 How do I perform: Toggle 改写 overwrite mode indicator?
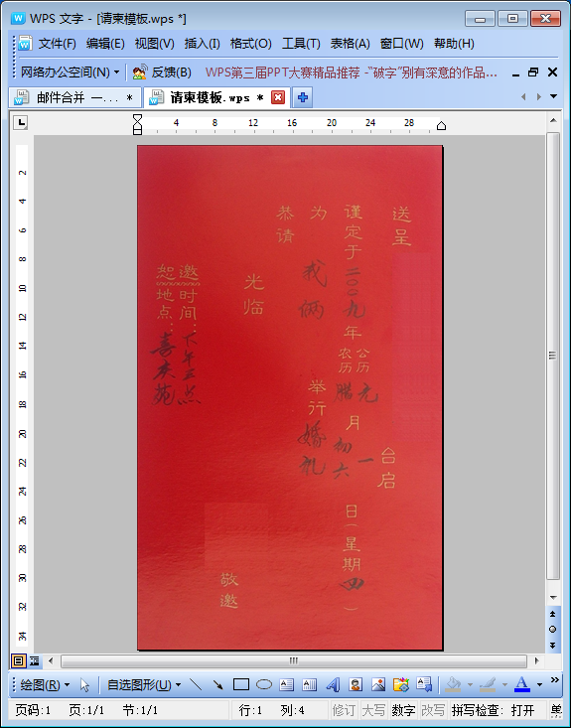[432, 710]
